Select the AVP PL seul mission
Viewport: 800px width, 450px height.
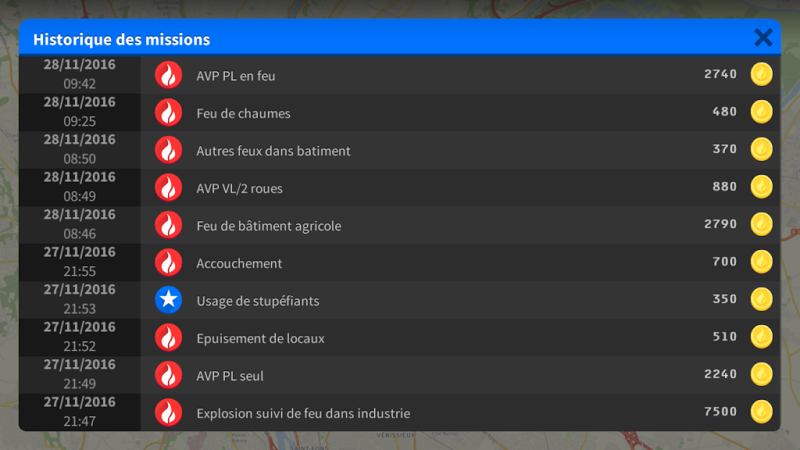click(x=230, y=376)
